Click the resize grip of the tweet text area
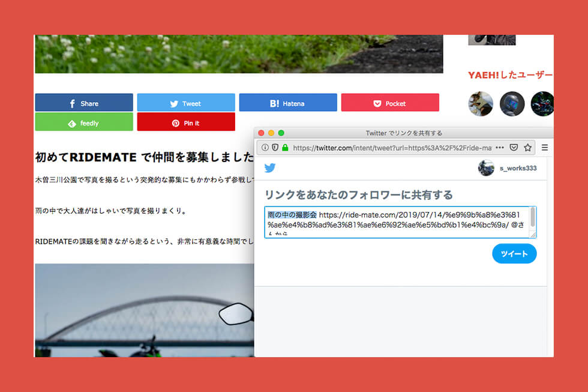 533,235
